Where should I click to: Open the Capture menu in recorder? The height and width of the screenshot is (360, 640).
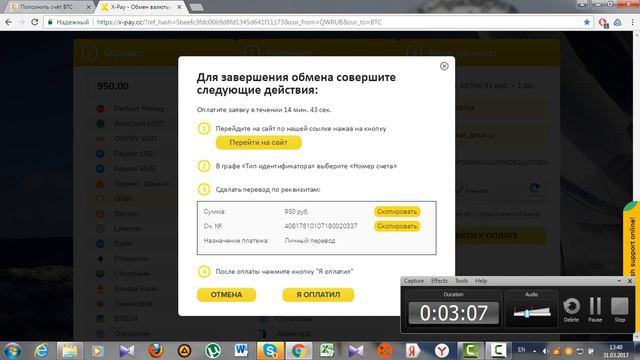click(x=413, y=281)
